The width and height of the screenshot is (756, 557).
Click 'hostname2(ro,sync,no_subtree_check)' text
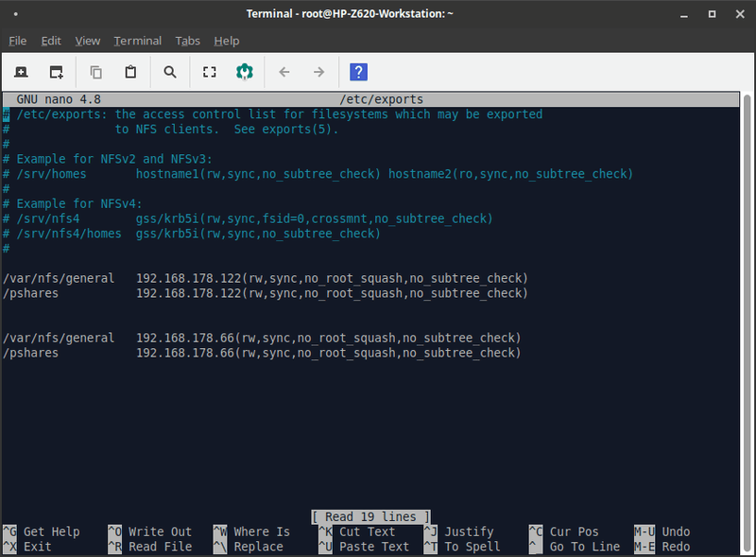click(510, 174)
